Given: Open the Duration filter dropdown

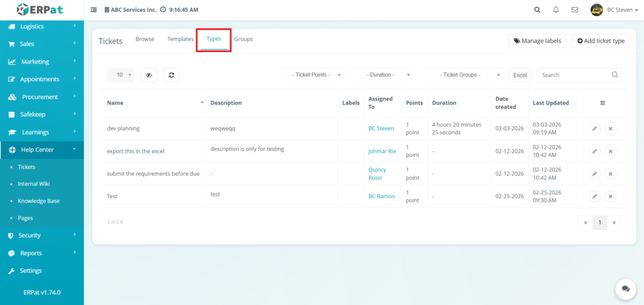Looking at the screenshot, I should coord(381,75).
